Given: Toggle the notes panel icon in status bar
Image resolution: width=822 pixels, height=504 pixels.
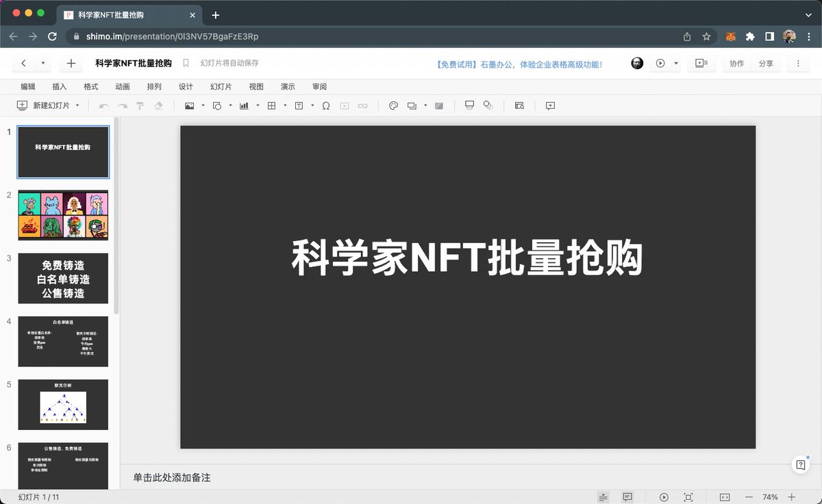Looking at the screenshot, I should [603, 496].
